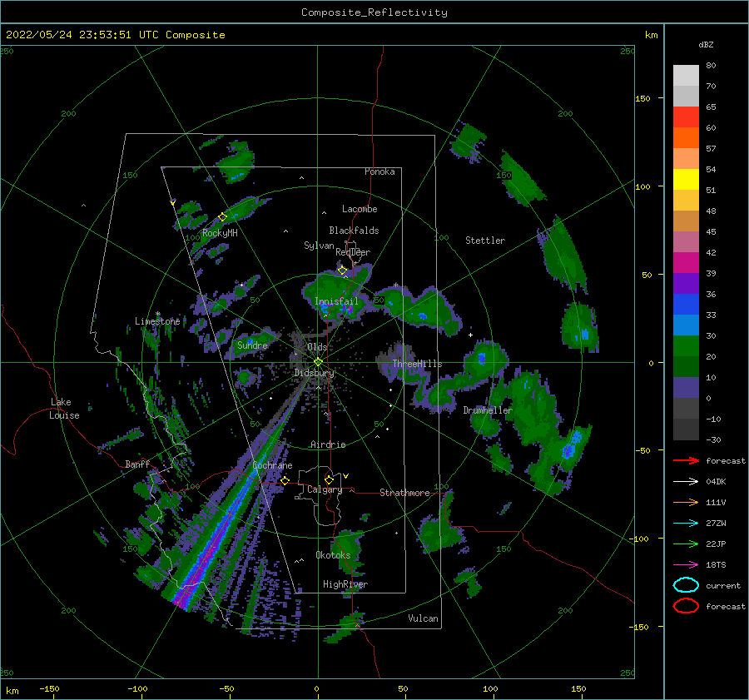Pick the blue 33-36 dBZ swatch
The image size is (749, 700).
point(686,304)
